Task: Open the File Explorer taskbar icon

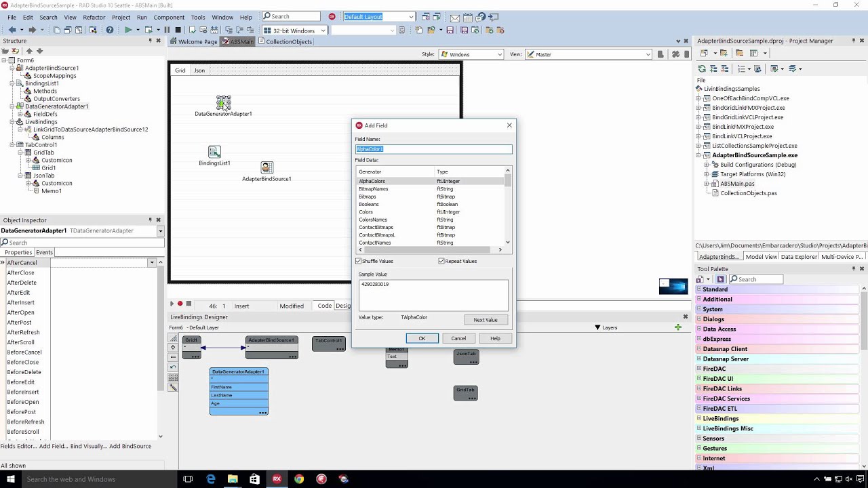Action: [233, 479]
